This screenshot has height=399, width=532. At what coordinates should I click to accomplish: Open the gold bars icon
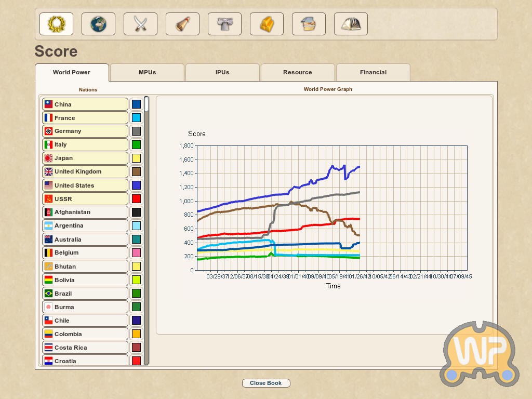pos(267,24)
